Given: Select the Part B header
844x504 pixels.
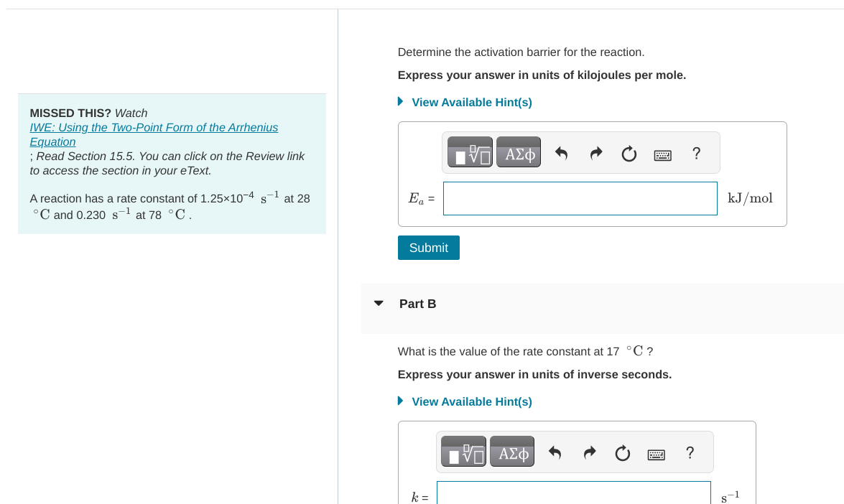Looking at the screenshot, I should 417,304.
